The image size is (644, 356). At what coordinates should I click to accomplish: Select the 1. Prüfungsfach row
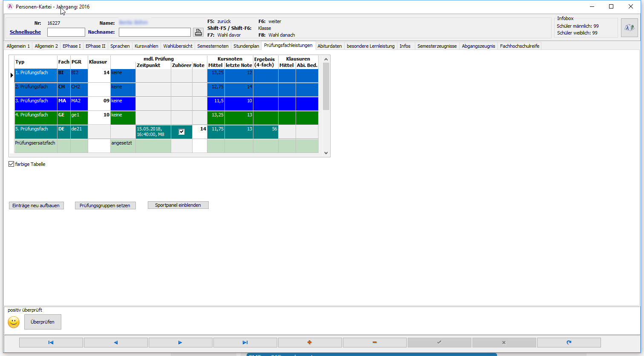[x=166, y=75]
